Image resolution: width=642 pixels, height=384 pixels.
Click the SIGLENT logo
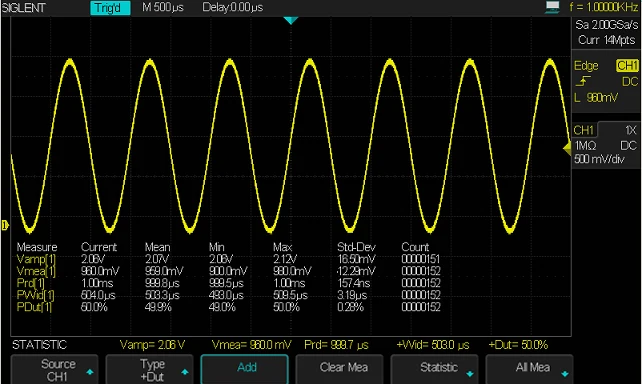point(24,8)
